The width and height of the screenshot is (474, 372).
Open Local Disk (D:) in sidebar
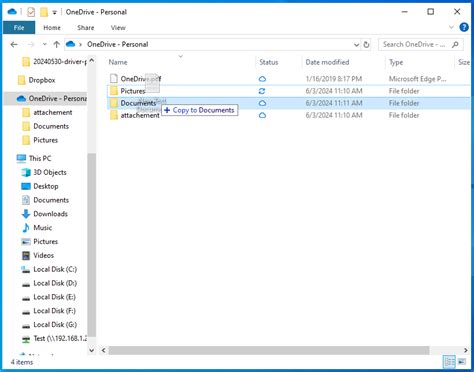(x=49, y=283)
